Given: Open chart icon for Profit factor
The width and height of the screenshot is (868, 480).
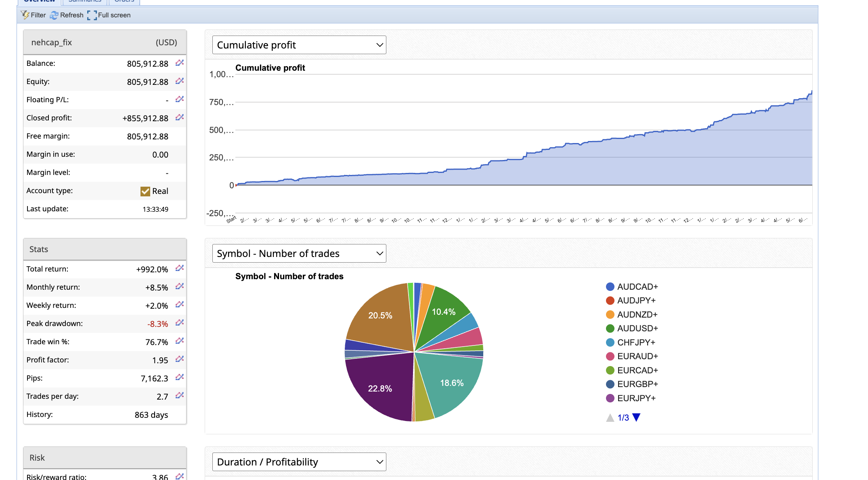Looking at the screenshot, I should tap(180, 359).
